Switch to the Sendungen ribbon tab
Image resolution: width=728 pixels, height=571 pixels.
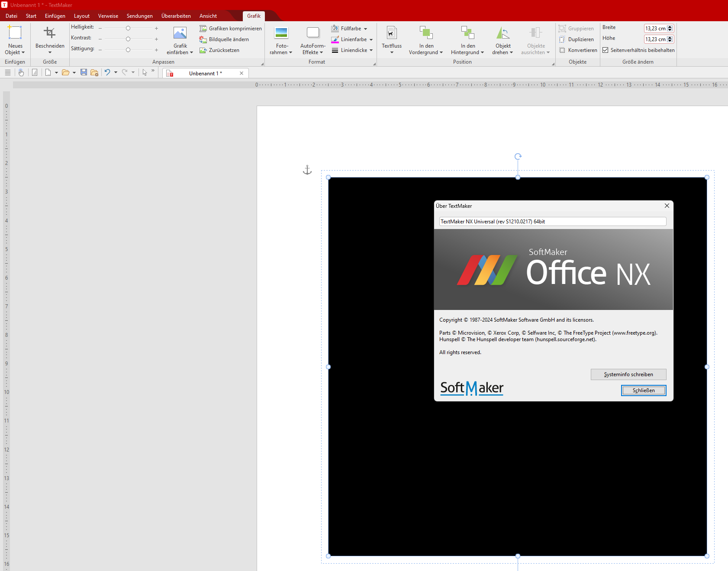pos(140,16)
